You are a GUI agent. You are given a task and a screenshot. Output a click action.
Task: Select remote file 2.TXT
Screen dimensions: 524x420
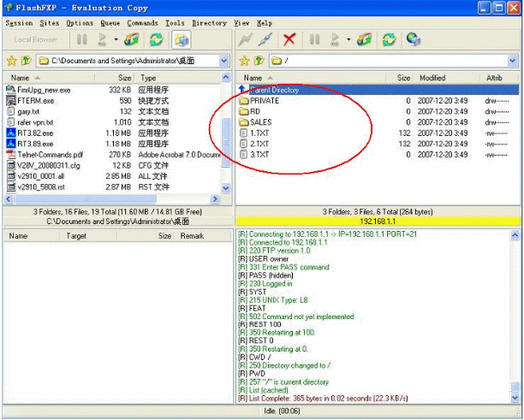tap(259, 144)
